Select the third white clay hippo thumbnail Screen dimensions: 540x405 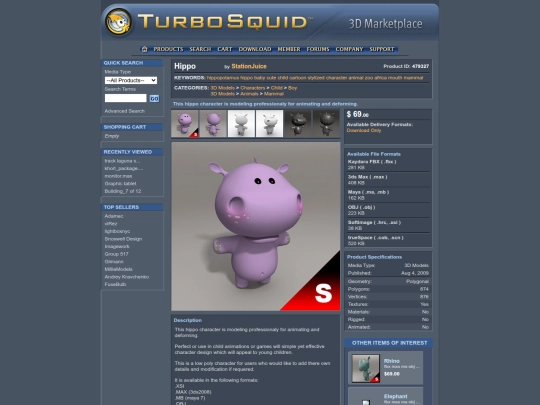tap(241, 124)
